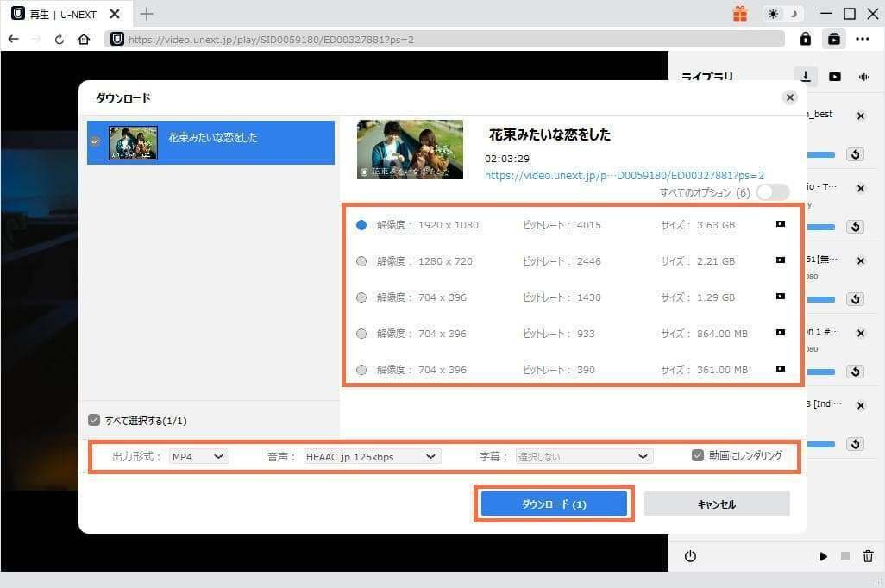
Task: Close the ダウンロード dialog
Action: pyautogui.click(x=789, y=97)
